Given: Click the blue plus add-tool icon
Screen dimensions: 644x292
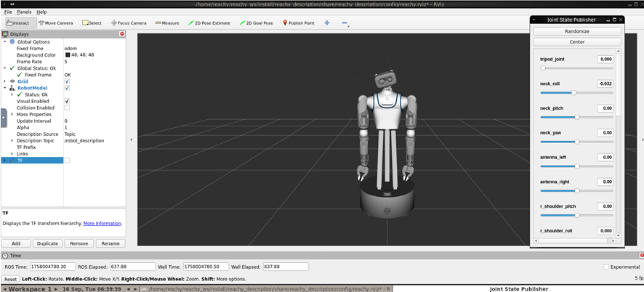Looking at the screenshot, I should pos(326,23).
